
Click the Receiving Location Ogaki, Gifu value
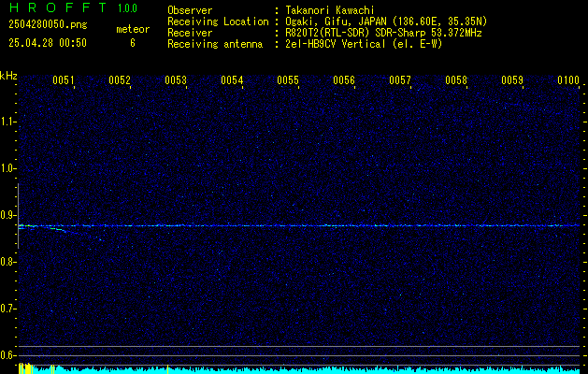pos(386,22)
